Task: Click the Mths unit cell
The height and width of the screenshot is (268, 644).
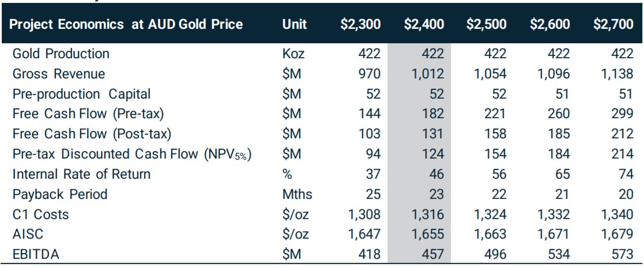Action: coord(297,194)
